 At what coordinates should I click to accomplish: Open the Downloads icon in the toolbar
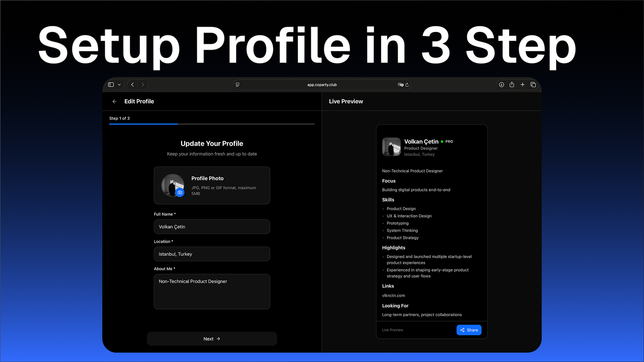[501, 84]
